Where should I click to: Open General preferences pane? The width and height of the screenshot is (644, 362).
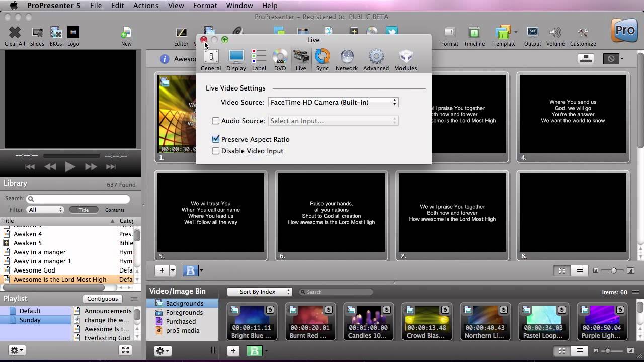[x=211, y=60]
